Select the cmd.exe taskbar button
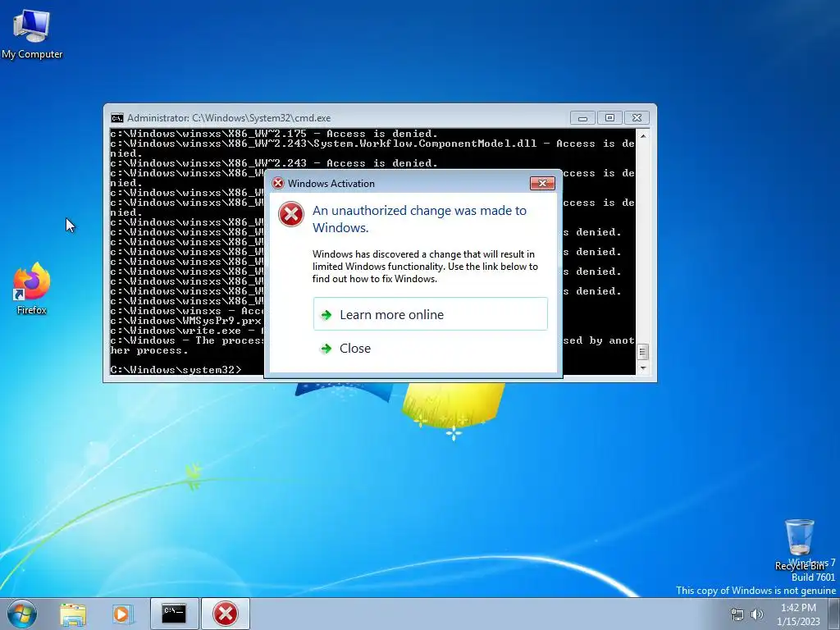Viewport: 840px width, 630px height. pos(174,614)
